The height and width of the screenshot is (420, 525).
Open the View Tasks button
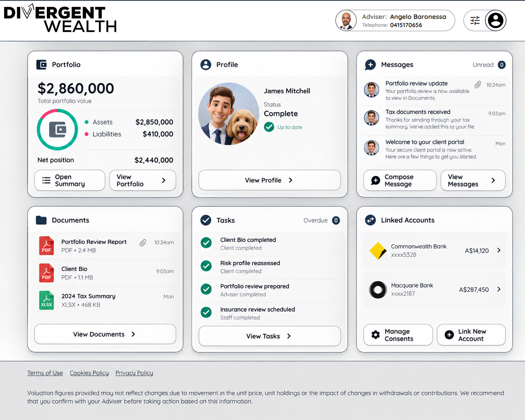tap(270, 336)
